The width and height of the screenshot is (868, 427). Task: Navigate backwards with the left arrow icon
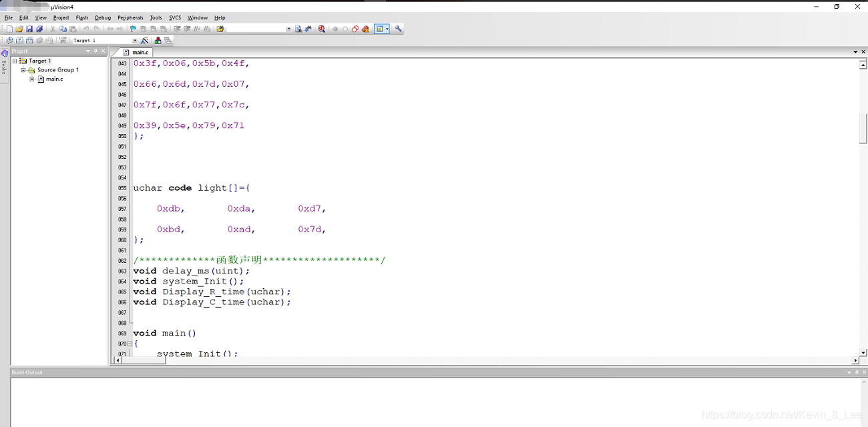(x=110, y=29)
